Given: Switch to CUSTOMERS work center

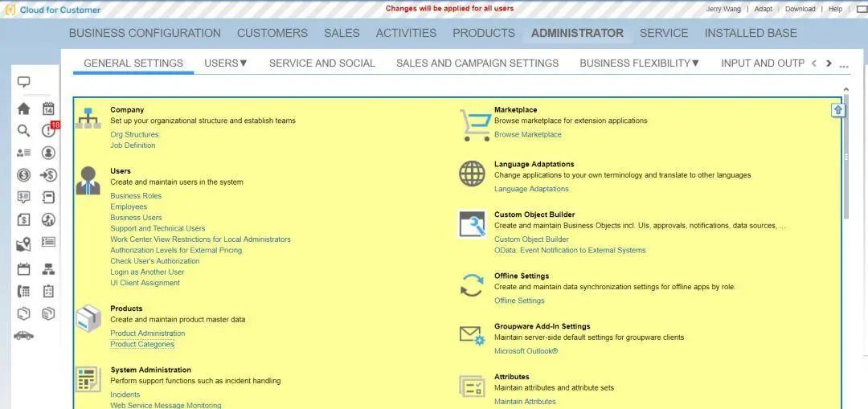Looking at the screenshot, I should click(272, 33).
